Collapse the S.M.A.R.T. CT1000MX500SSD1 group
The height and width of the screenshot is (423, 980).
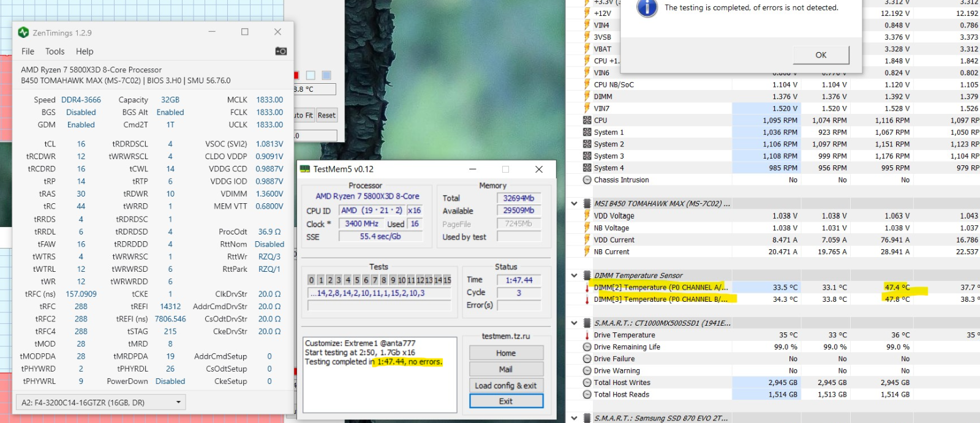[x=574, y=323]
